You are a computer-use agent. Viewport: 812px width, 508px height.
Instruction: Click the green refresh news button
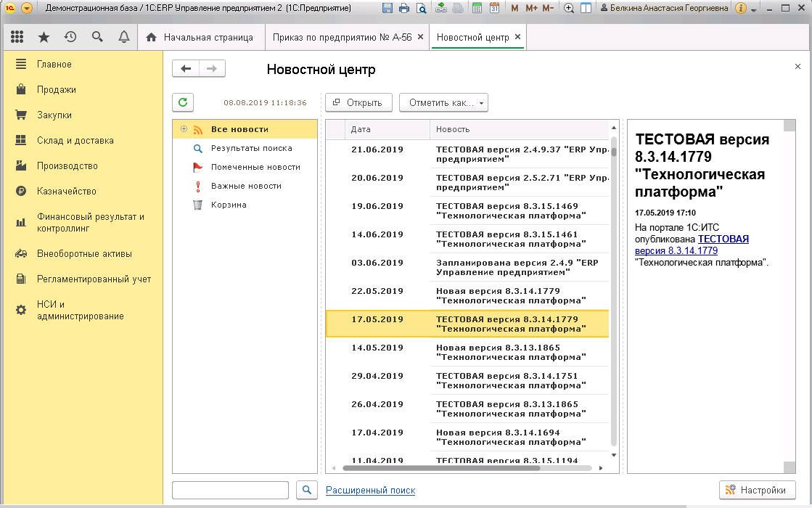tap(183, 102)
